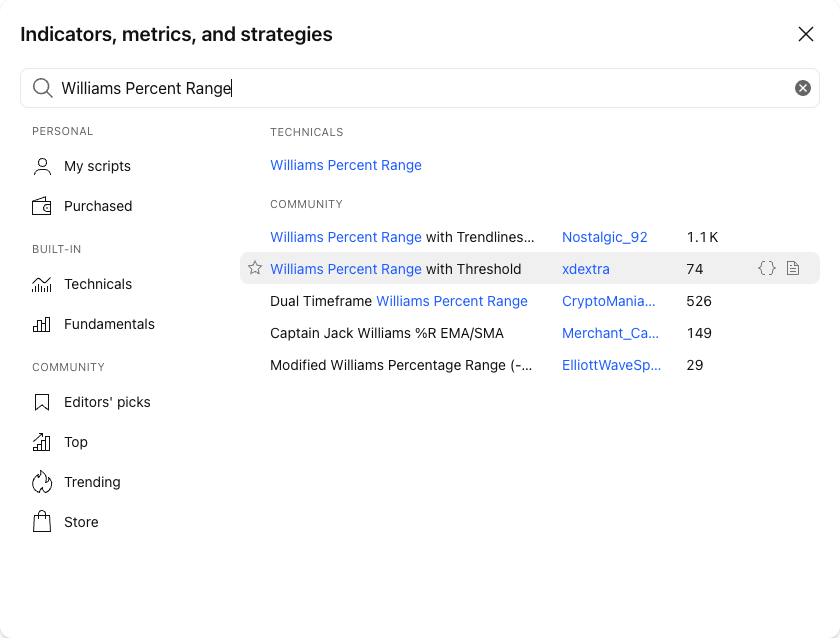Screen dimensions: 840x638
Task: Click the 526 count for Dual Timeframe script
Action: (699, 301)
